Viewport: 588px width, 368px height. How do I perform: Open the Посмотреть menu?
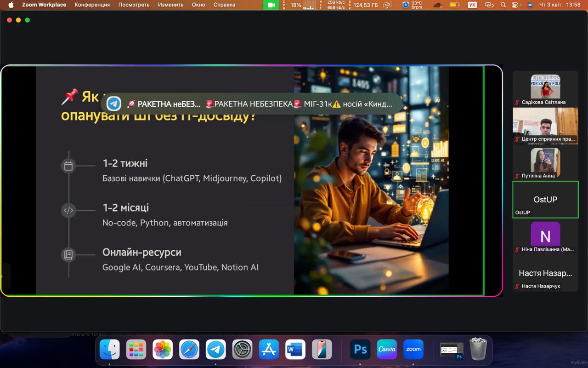tap(134, 5)
